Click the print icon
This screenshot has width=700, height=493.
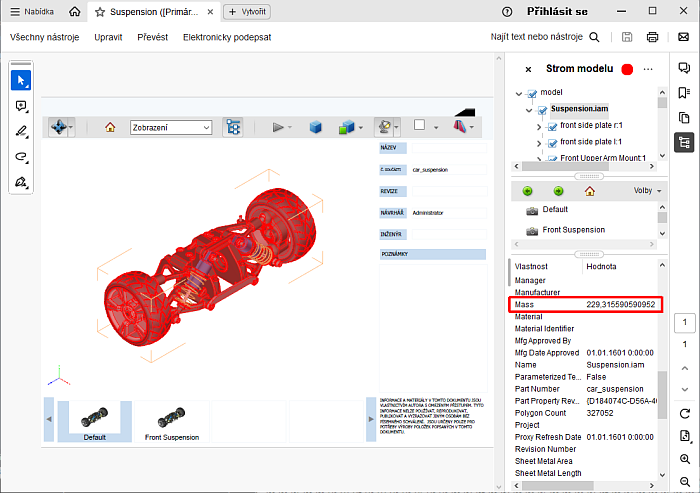pyautogui.click(x=653, y=37)
